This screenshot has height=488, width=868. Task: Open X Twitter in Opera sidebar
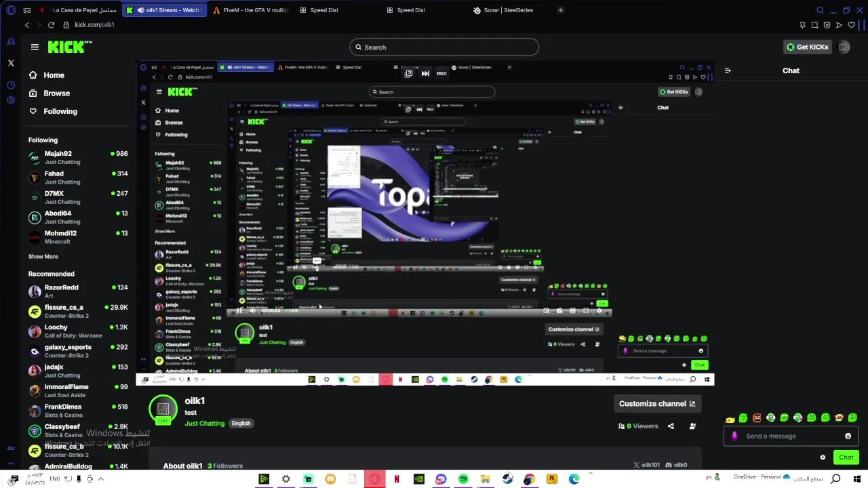[11, 63]
